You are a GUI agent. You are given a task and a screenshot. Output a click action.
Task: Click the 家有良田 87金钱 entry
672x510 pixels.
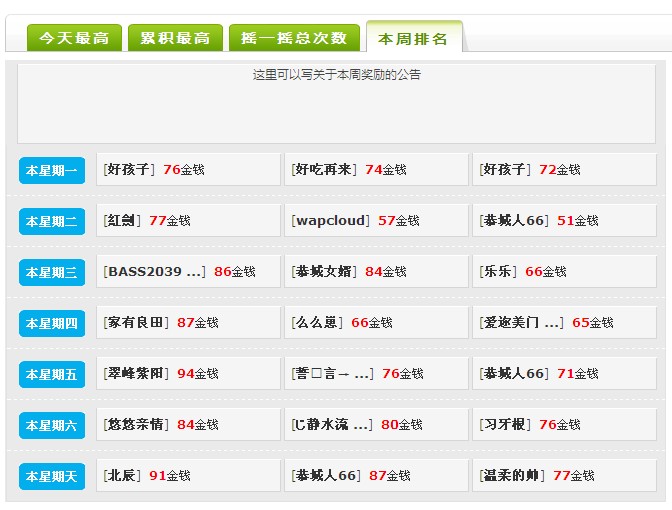click(188, 323)
